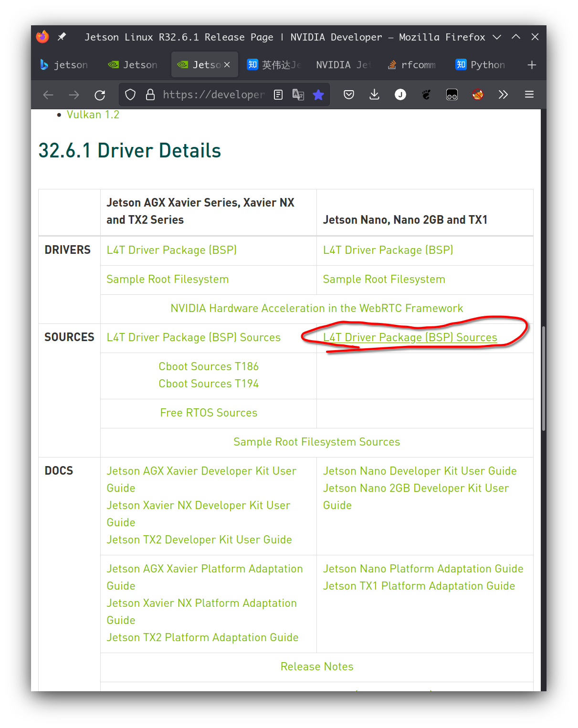Image resolution: width=578 pixels, height=728 pixels.
Task: Reload the page
Action: [x=100, y=95]
